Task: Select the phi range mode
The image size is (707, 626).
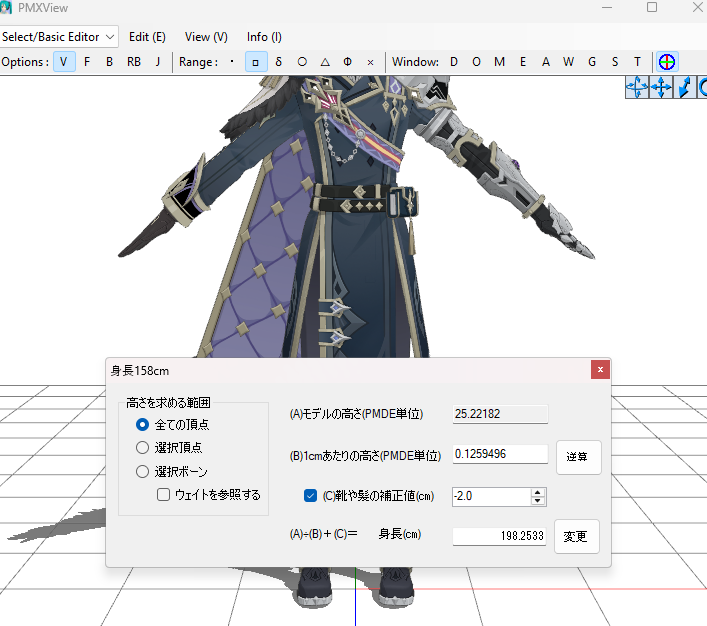Action: coord(347,62)
